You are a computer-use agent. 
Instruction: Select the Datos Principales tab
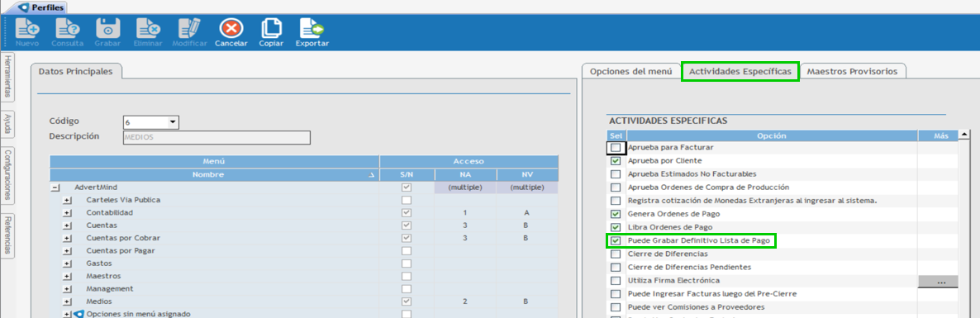tap(75, 72)
